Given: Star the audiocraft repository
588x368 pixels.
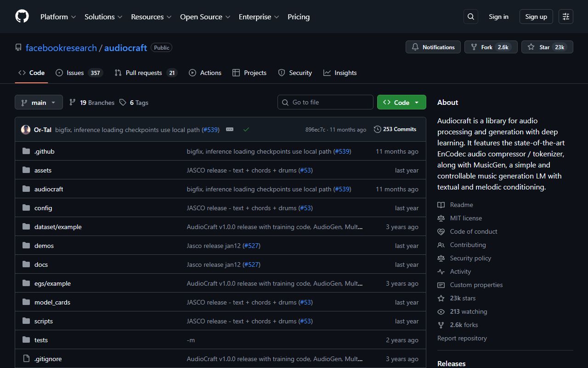Looking at the screenshot, I should (547, 46).
